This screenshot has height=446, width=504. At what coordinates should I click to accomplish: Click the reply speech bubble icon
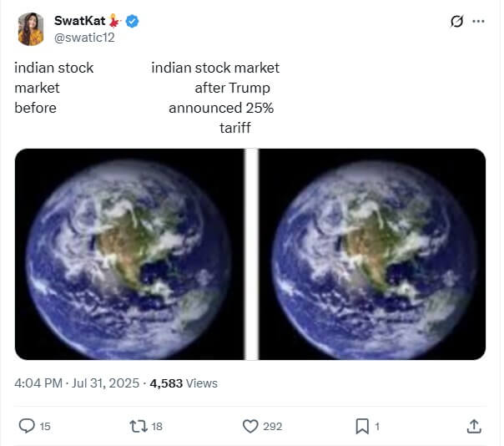click(x=27, y=426)
